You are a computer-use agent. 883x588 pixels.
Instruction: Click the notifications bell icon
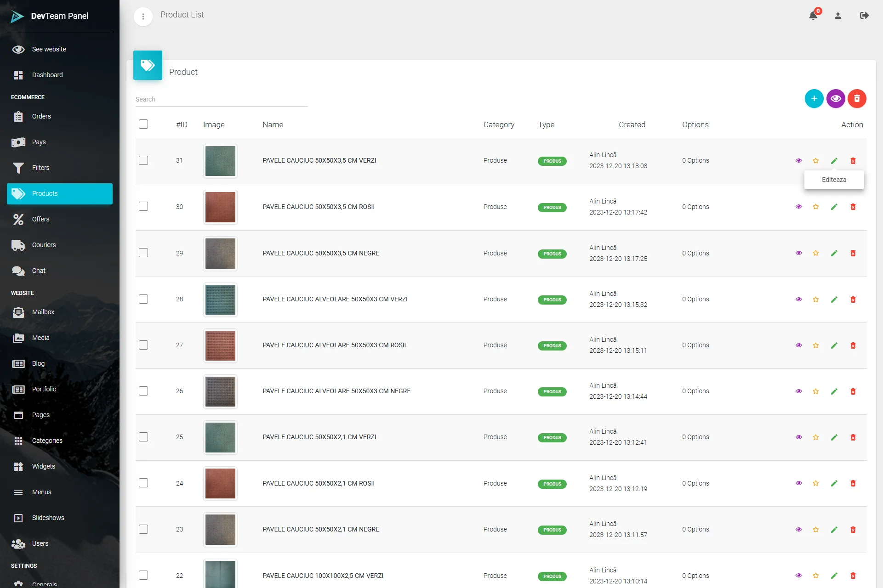[x=813, y=16]
